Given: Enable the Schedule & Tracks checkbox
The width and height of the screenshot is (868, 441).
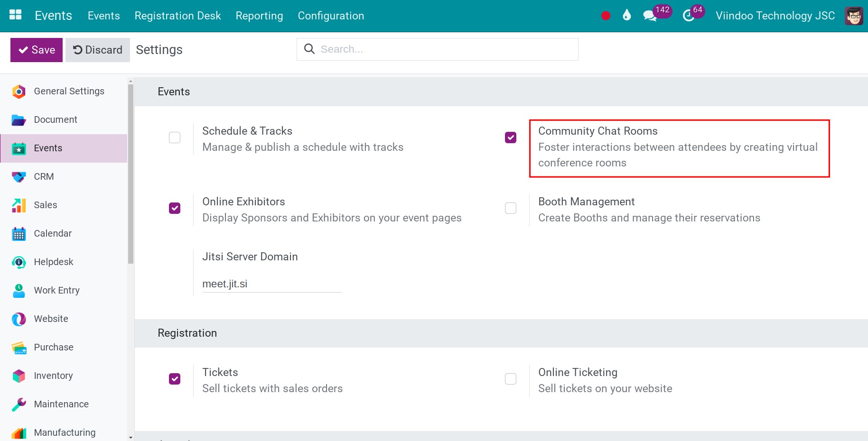Looking at the screenshot, I should click(x=175, y=138).
